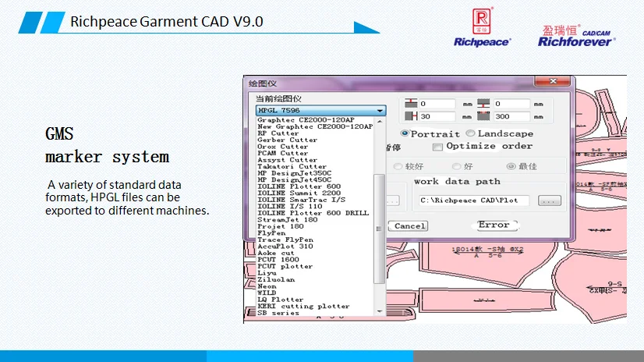
Task: Select Aoke cut entry
Action: click(275, 253)
